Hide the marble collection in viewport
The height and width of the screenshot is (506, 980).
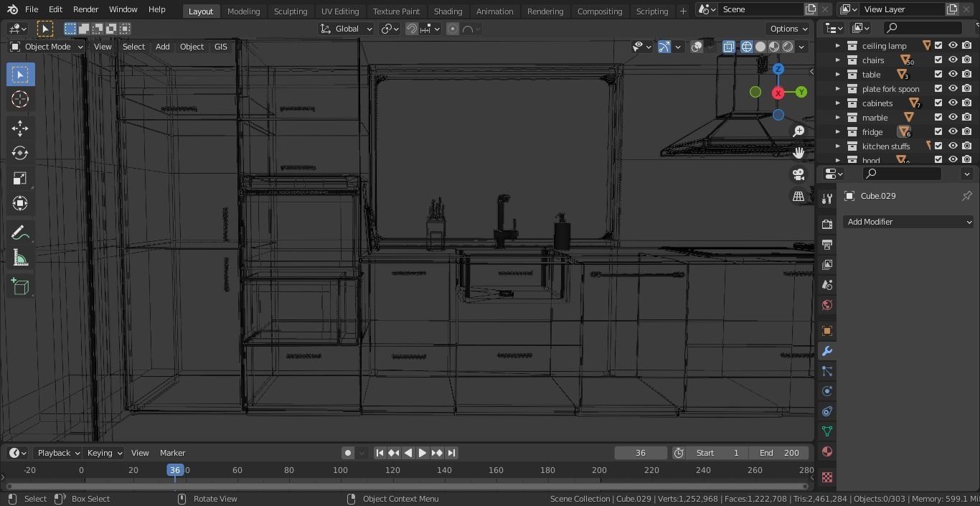(x=953, y=117)
